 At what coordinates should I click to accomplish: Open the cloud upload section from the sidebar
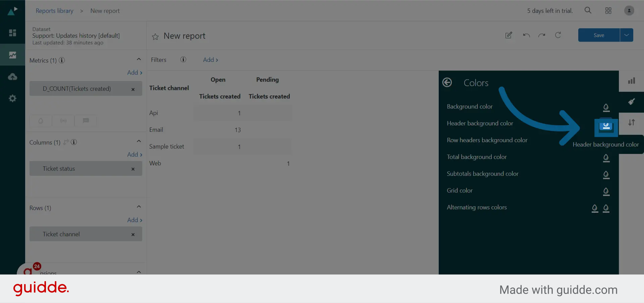pos(12,77)
